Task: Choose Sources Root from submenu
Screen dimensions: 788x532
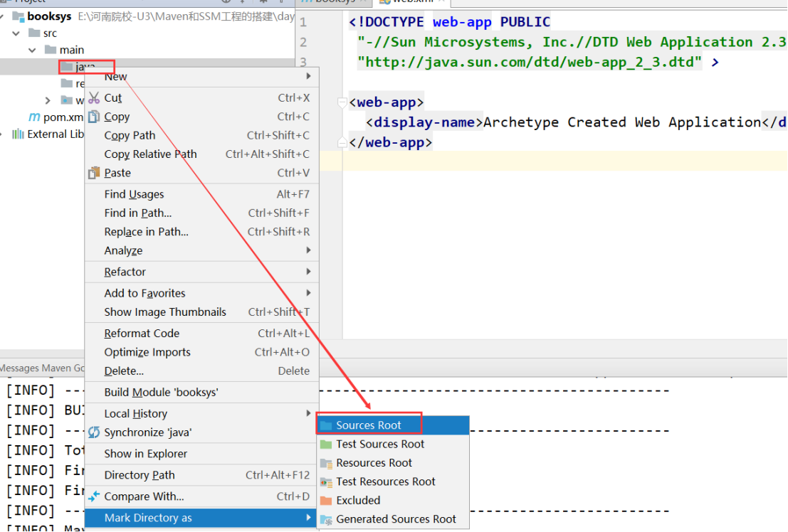Action: [x=393, y=425]
